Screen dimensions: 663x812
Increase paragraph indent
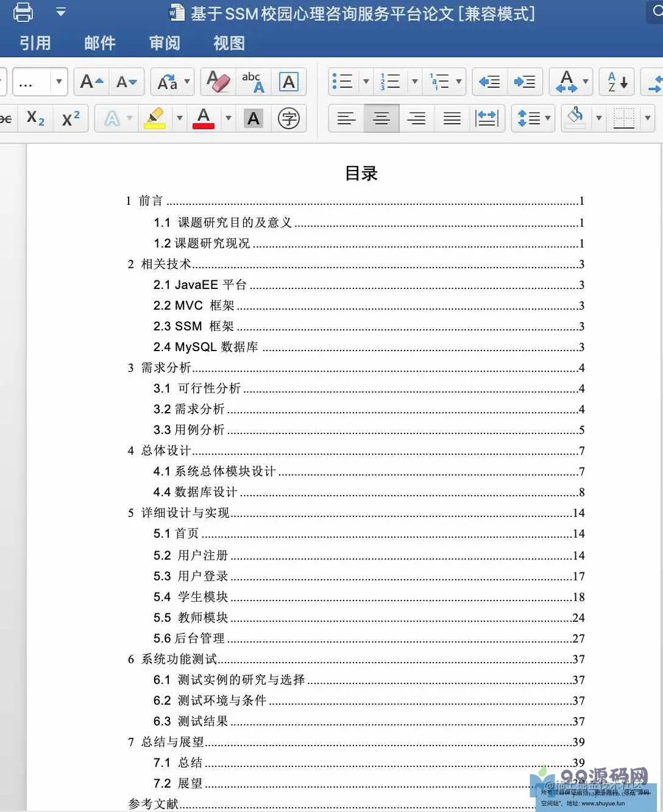click(x=524, y=82)
